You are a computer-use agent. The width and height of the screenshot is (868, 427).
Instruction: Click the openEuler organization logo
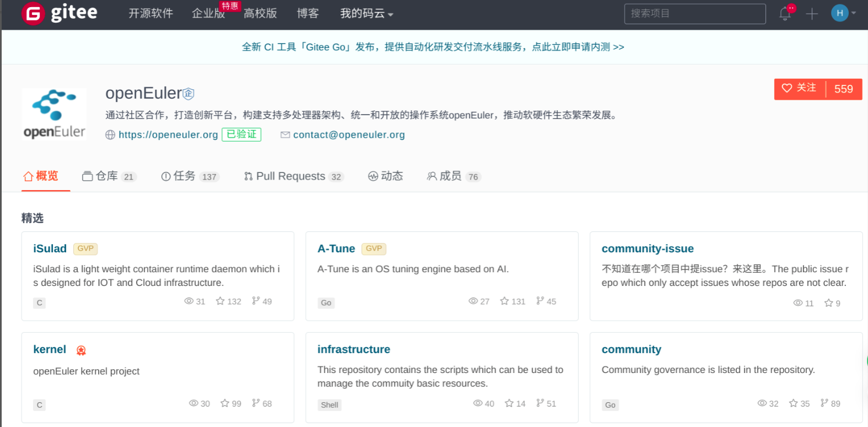(x=54, y=114)
